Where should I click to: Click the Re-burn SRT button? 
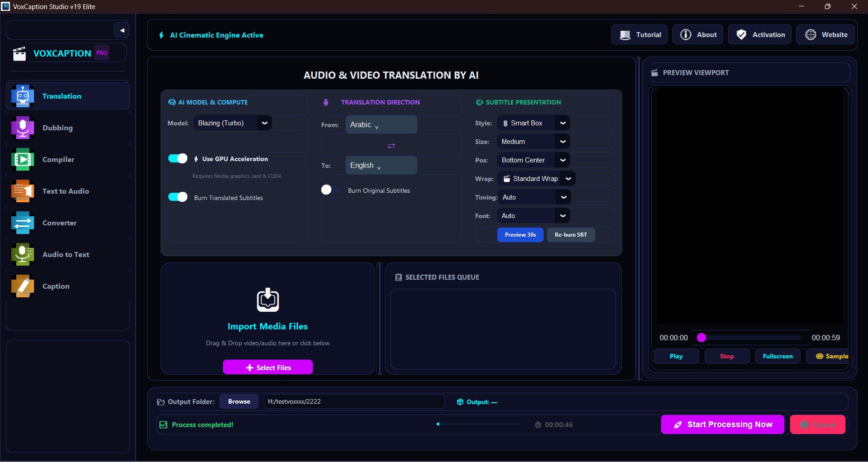(x=571, y=235)
